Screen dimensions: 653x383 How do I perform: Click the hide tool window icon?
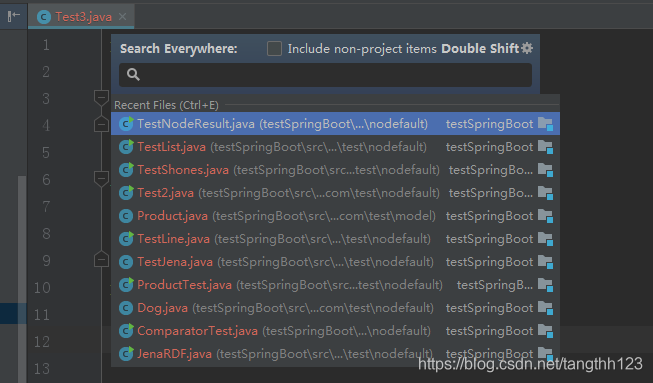point(14,16)
